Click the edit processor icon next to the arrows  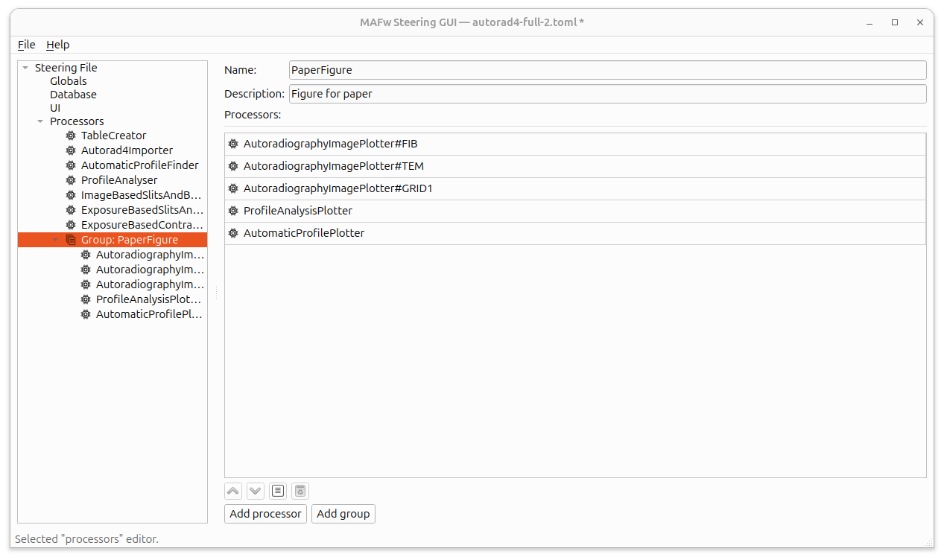277,491
